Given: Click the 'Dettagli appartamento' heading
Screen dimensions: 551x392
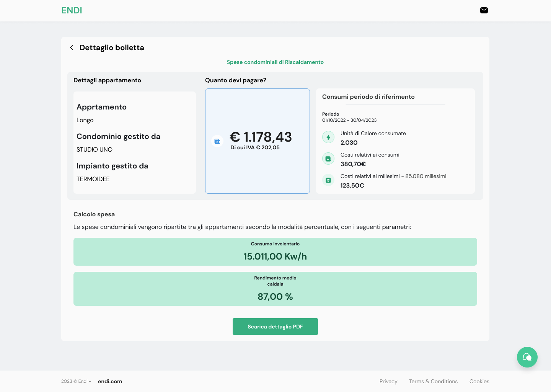Looking at the screenshot, I should [107, 80].
